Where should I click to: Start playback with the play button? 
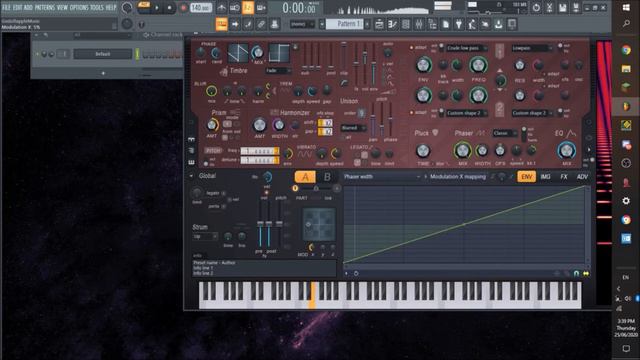click(157, 8)
